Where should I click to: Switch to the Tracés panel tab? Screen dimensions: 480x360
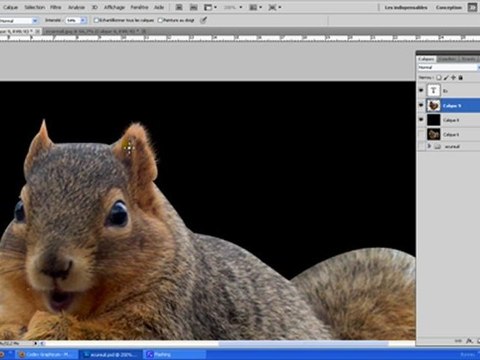[469, 59]
